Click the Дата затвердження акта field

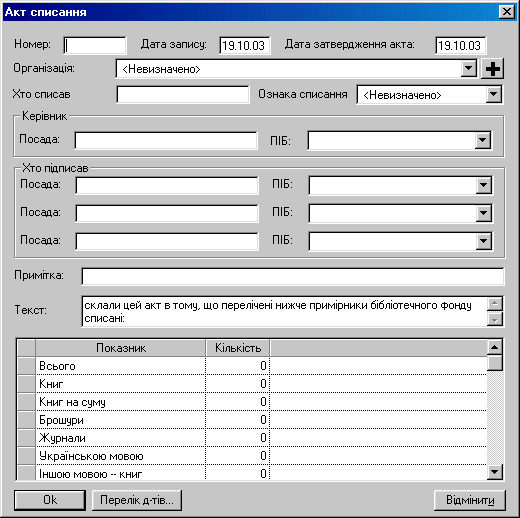(460, 45)
